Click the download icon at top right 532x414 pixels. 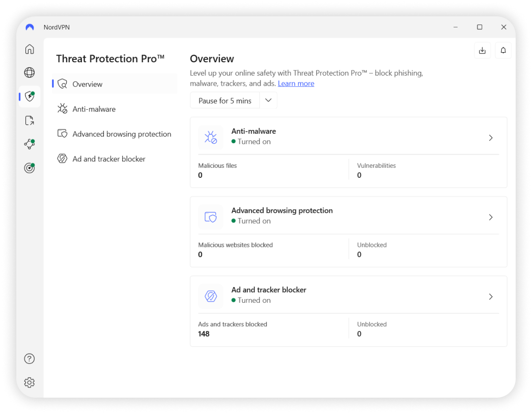(482, 50)
